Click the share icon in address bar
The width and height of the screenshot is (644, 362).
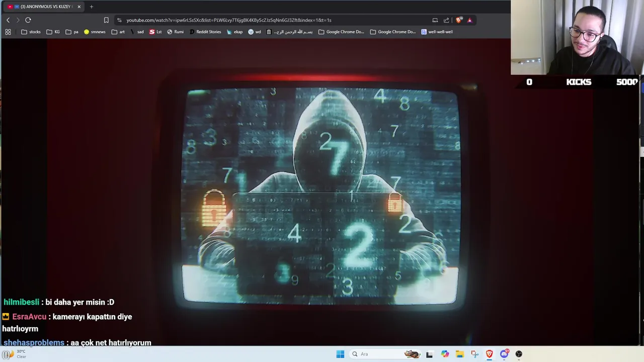click(x=446, y=20)
